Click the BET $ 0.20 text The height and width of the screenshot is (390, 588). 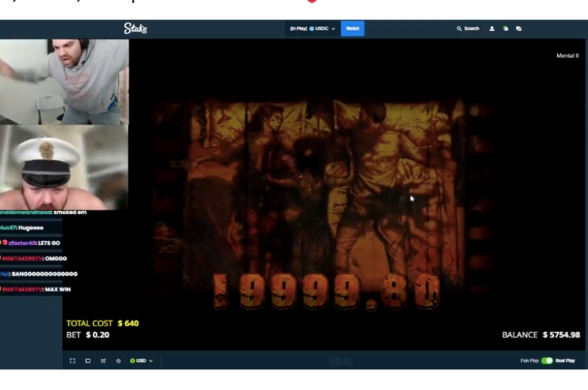88,335
